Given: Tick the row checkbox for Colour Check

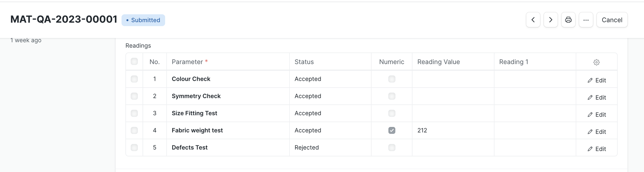Looking at the screenshot, I should coord(134,79).
